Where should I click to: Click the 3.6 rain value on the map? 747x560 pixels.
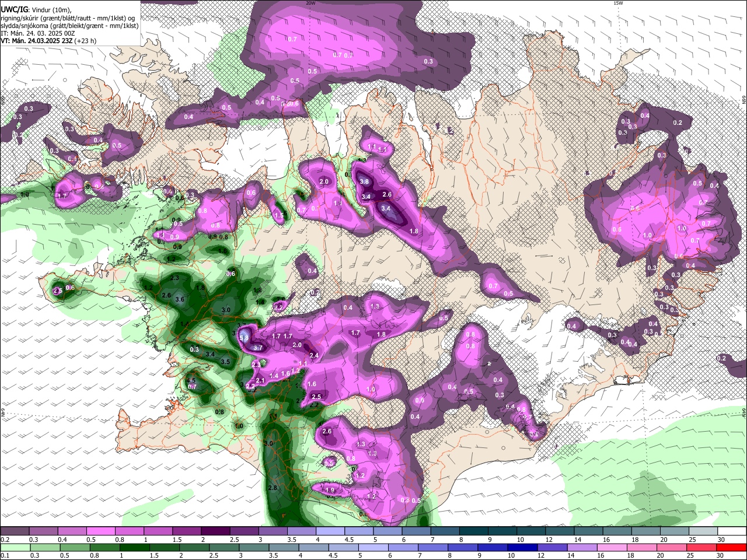tap(180, 300)
